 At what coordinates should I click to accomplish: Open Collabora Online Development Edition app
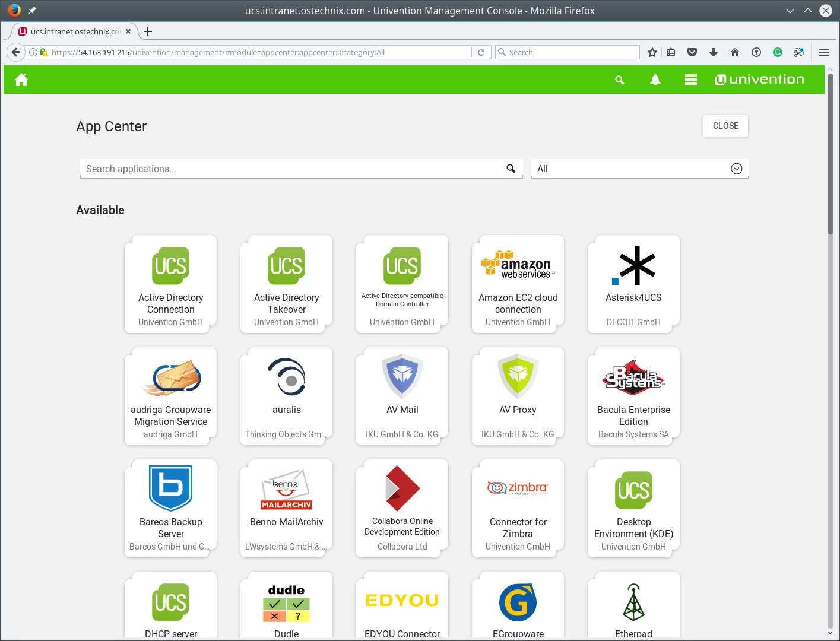click(x=402, y=508)
